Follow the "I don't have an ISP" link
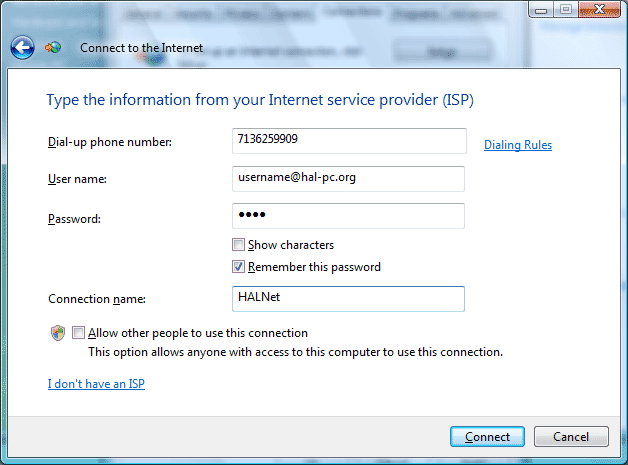The width and height of the screenshot is (628, 465). [x=96, y=384]
